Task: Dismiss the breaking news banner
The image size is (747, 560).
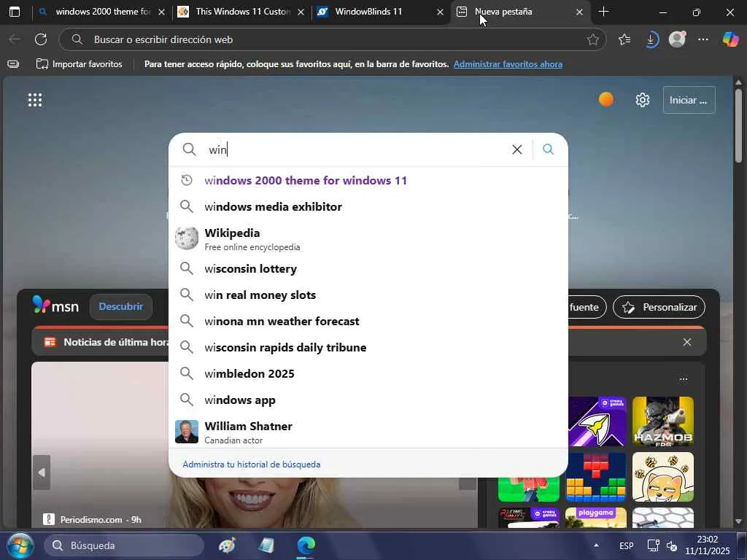Action: point(687,343)
